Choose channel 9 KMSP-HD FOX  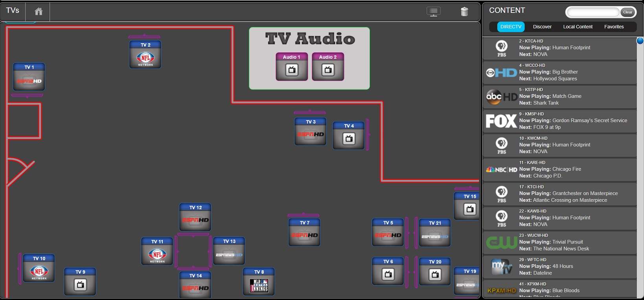pos(559,121)
